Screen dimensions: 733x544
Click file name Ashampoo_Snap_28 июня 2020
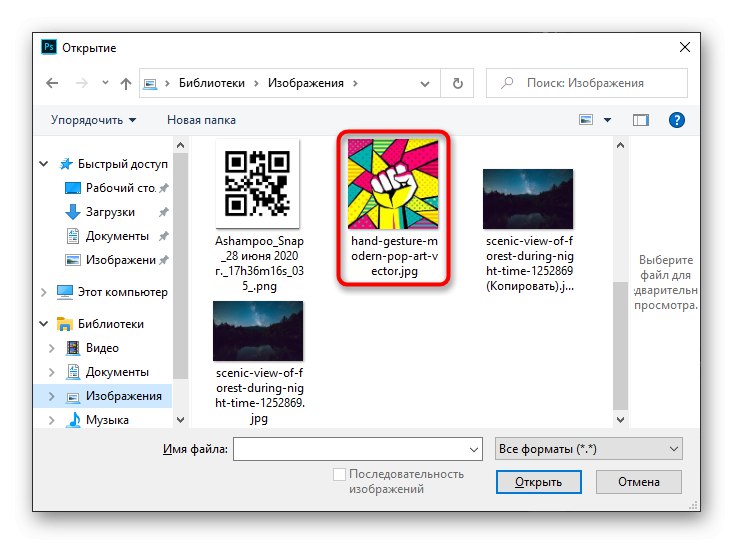click(259, 264)
